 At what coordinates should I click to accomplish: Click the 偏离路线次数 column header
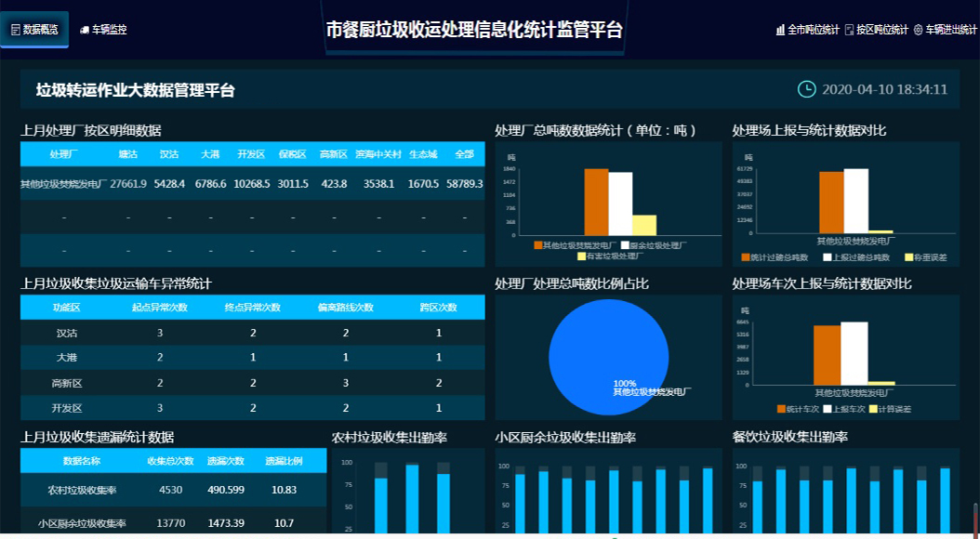[346, 308]
